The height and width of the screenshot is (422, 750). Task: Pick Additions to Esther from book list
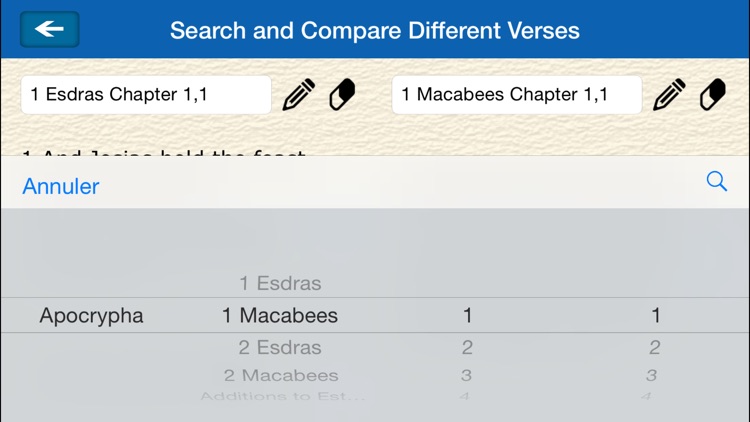pos(283,396)
